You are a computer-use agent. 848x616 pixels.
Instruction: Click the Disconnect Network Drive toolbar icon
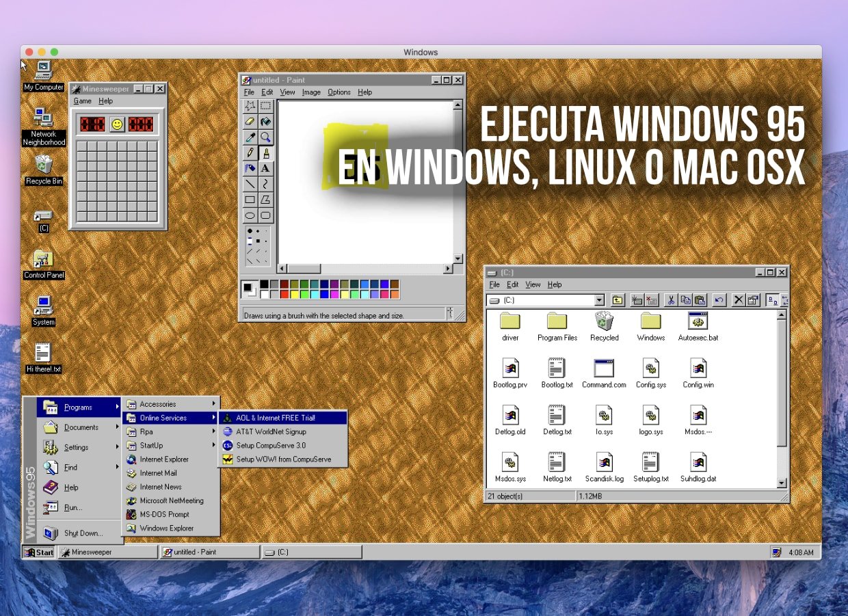(x=652, y=300)
